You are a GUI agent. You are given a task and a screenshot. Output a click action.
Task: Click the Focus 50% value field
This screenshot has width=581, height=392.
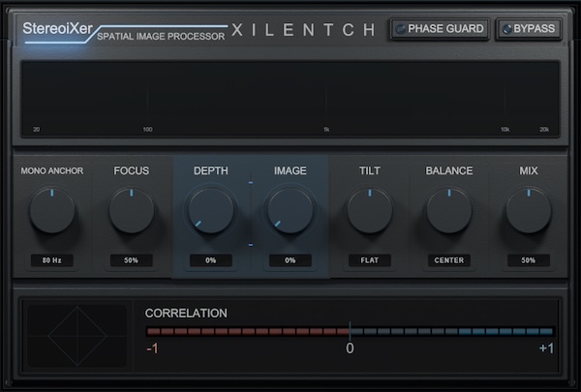coord(131,260)
